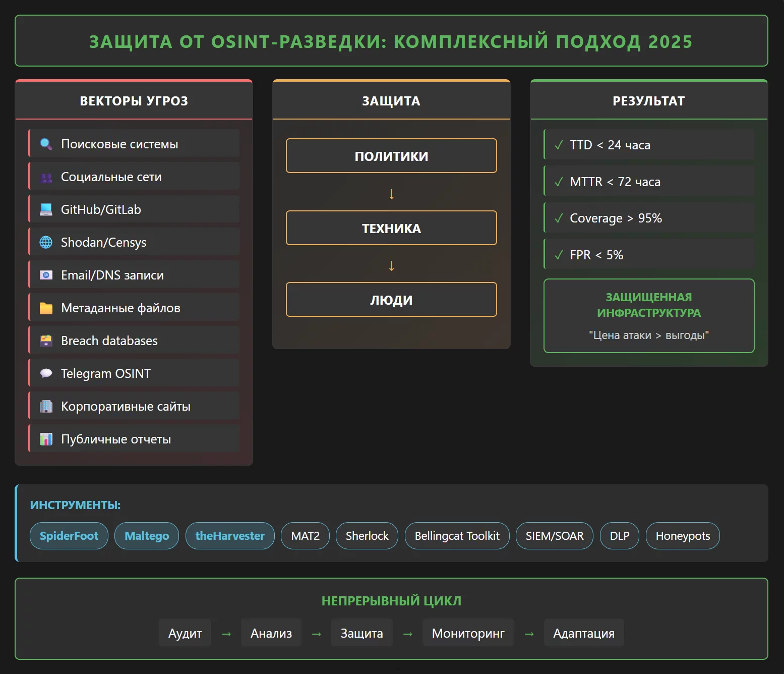Click the checkmark next to TTD < 24 часа
Screen dimensions: 784x674
[559, 145]
